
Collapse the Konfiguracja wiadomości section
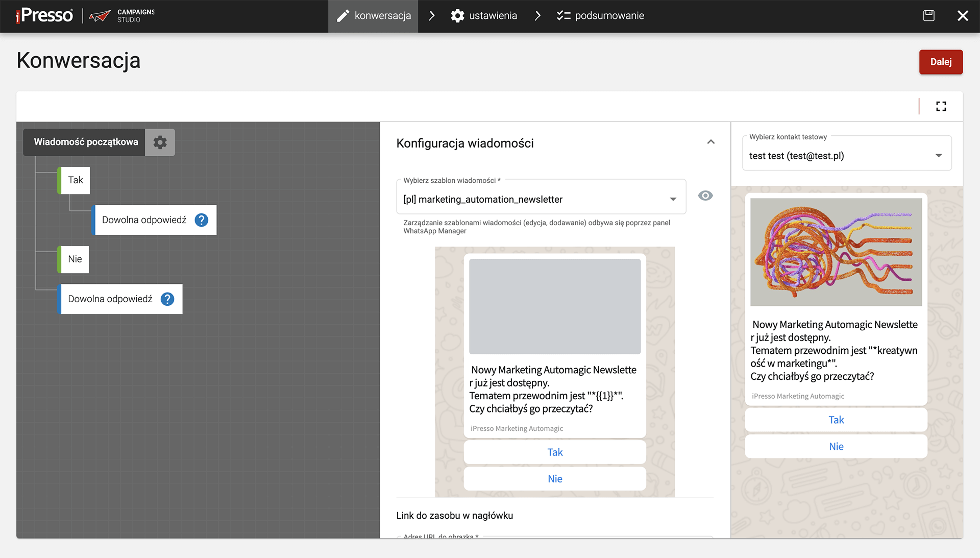(x=710, y=142)
